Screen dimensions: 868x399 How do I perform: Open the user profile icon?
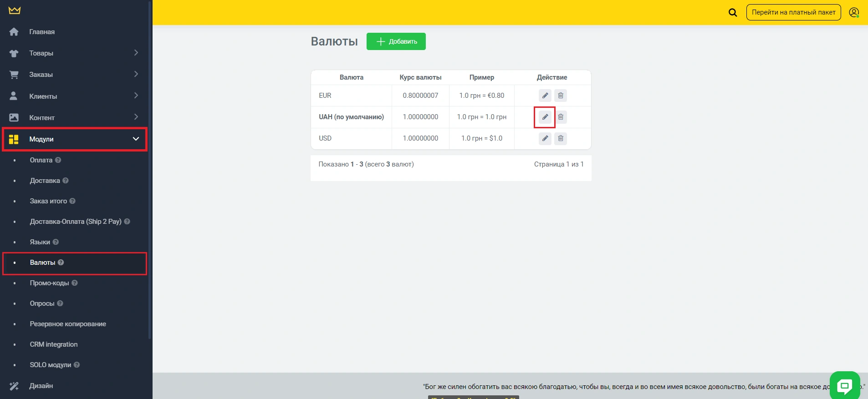click(x=854, y=13)
